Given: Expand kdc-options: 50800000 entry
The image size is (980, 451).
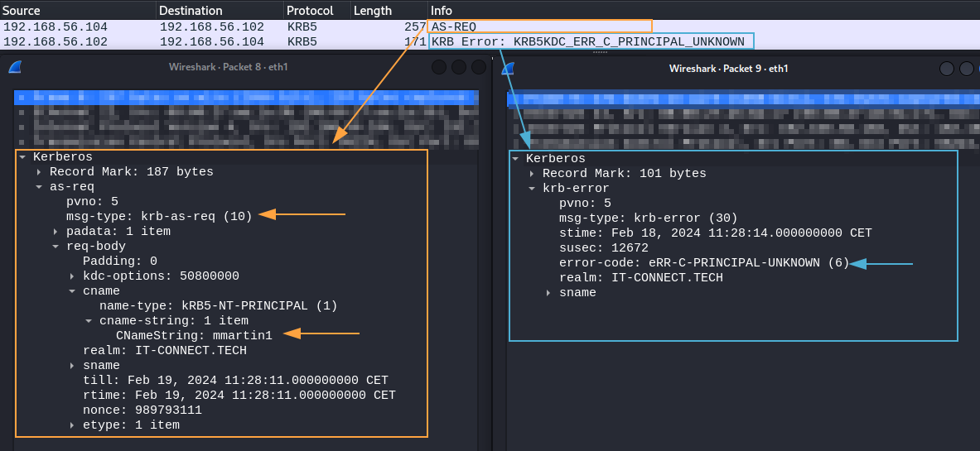Looking at the screenshot, I should [72, 276].
